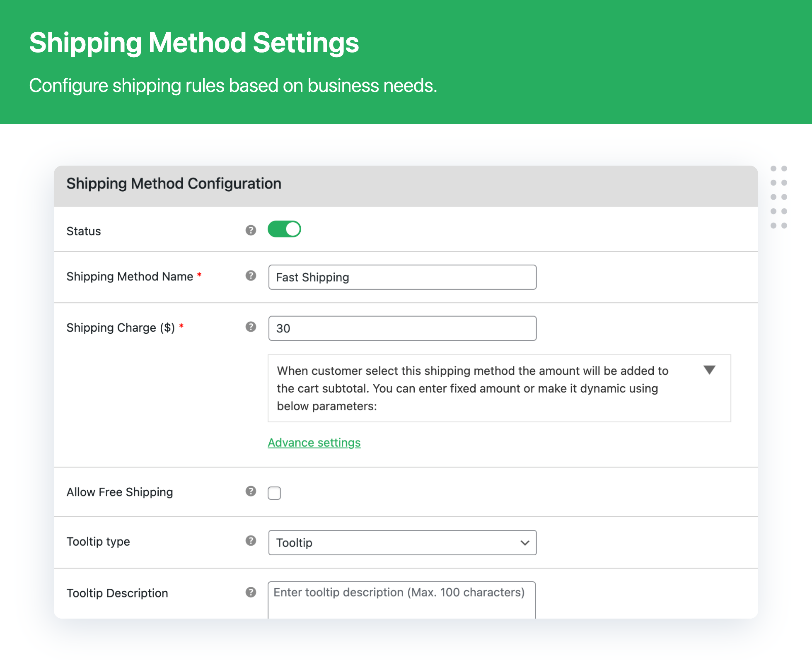Click the help icon next to Status
Viewport: 812px width, 660px height.
(x=251, y=230)
